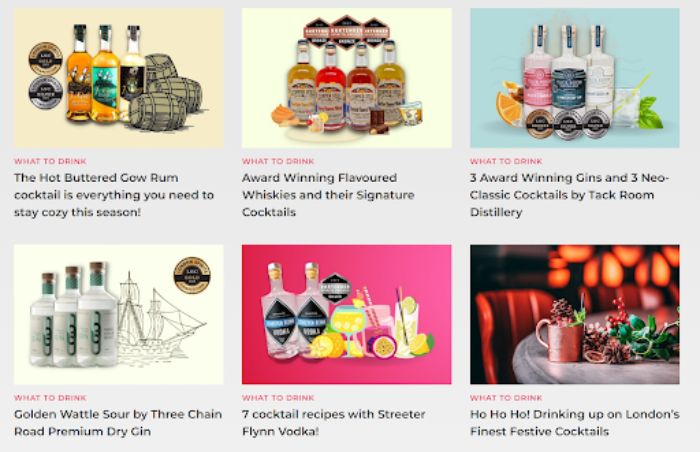Open the Hot Buttered Gow Rum cocktail article
The height and width of the screenshot is (452, 700).
coord(114,195)
